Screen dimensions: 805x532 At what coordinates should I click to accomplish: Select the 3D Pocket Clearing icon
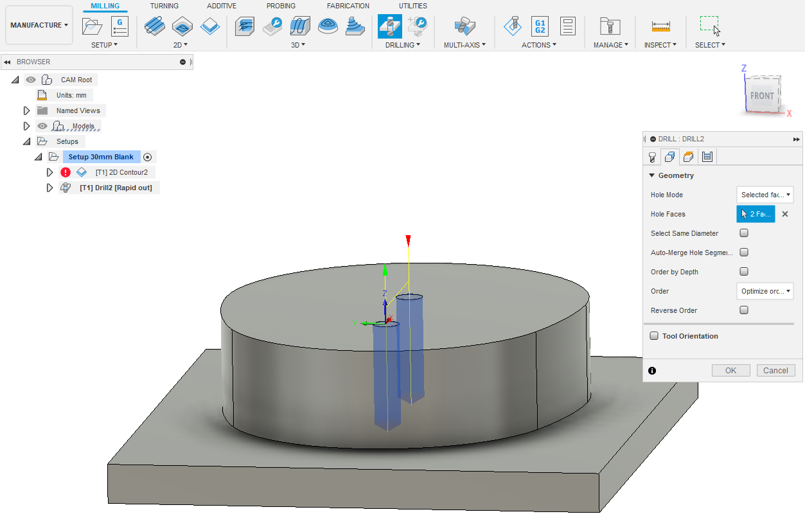[x=272, y=26]
